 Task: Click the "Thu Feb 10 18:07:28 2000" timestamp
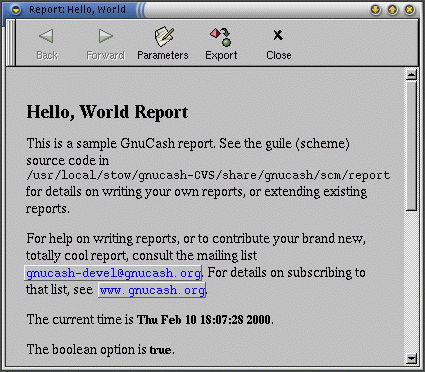[204, 320]
